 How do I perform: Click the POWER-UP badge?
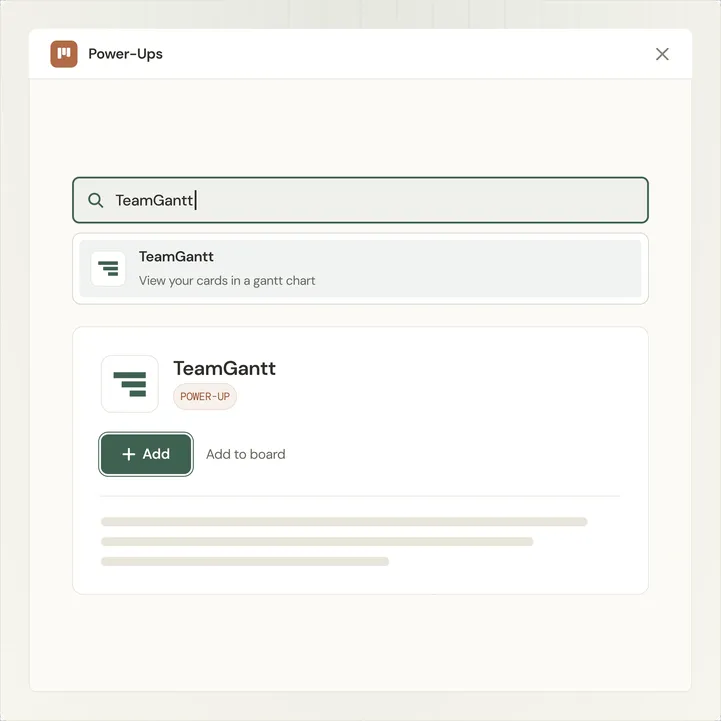tap(205, 396)
